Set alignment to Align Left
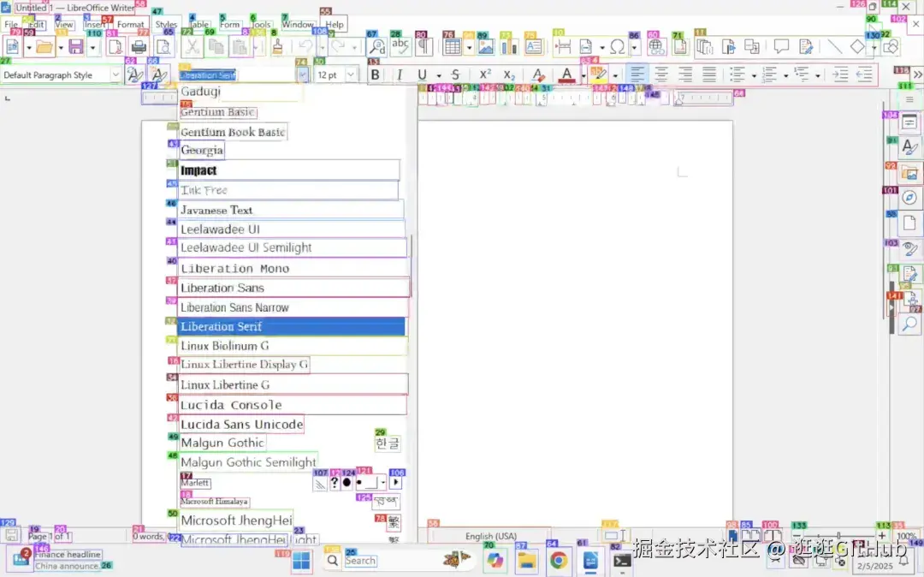 pos(637,74)
